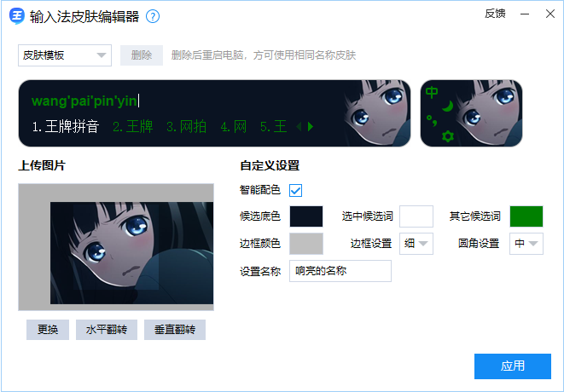Open the 其它候选词 green color swatch
Image resolution: width=564 pixels, height=392 pixels.
pyautogui.click(x=526, y=216)
